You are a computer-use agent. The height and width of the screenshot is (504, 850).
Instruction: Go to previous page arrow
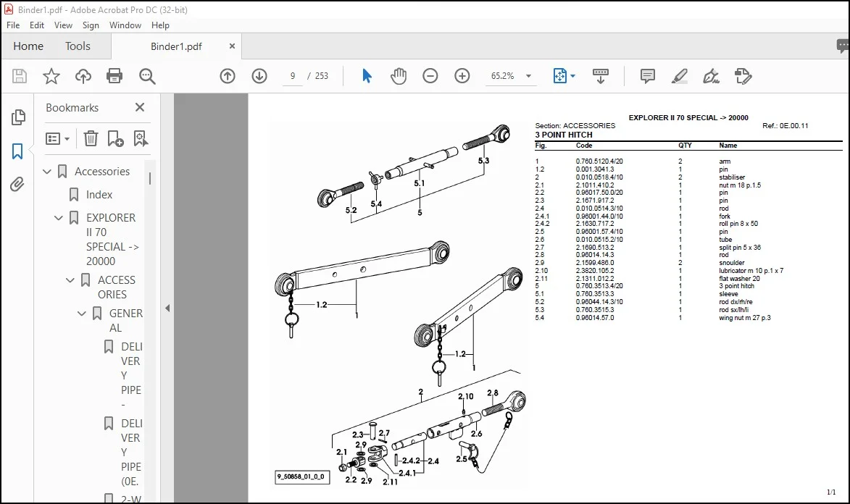click(228, 76)
